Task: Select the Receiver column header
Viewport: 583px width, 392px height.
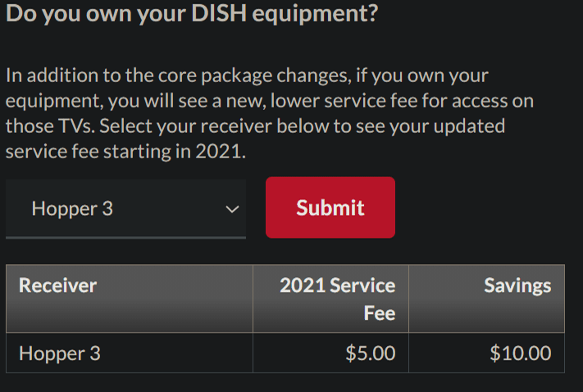Action: [58, 285]
